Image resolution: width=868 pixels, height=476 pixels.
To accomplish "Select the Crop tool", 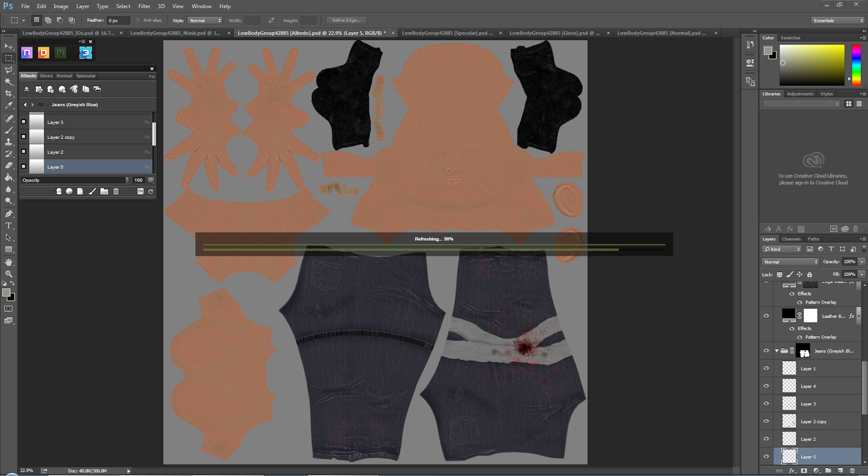I will [9, 94].
